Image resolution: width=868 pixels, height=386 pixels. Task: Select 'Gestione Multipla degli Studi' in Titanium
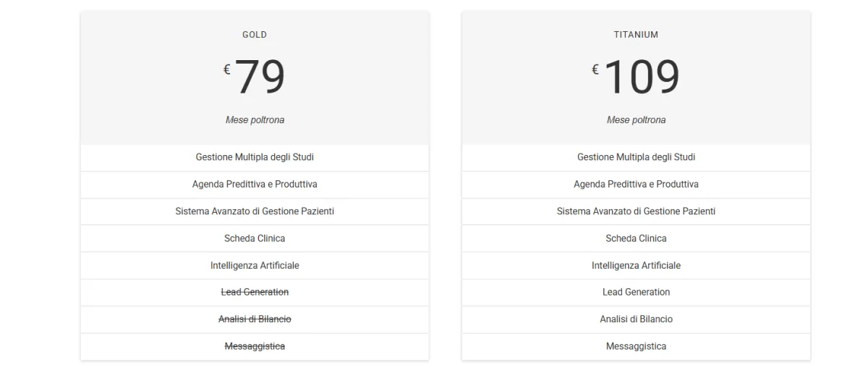636,157
